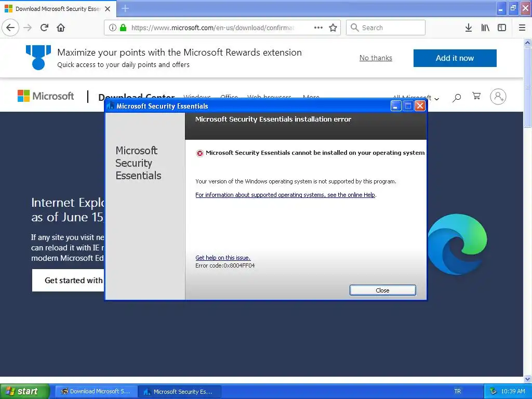The height and width of the screenshot is (399, 532).
Task: Click the scrollbar down arrow
Action: (527, 379)
